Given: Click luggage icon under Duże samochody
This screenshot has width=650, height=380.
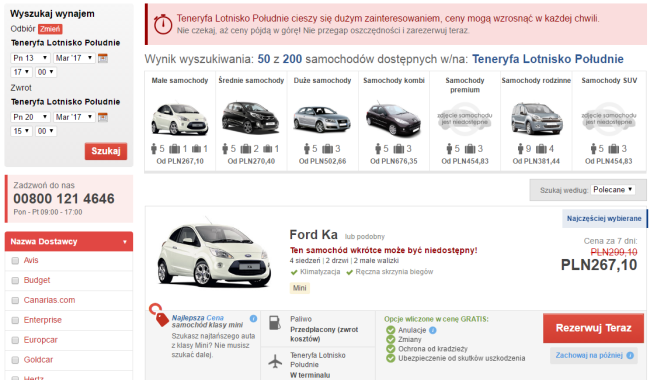Looking at the screenshot, I should click(x=327, y=148).
